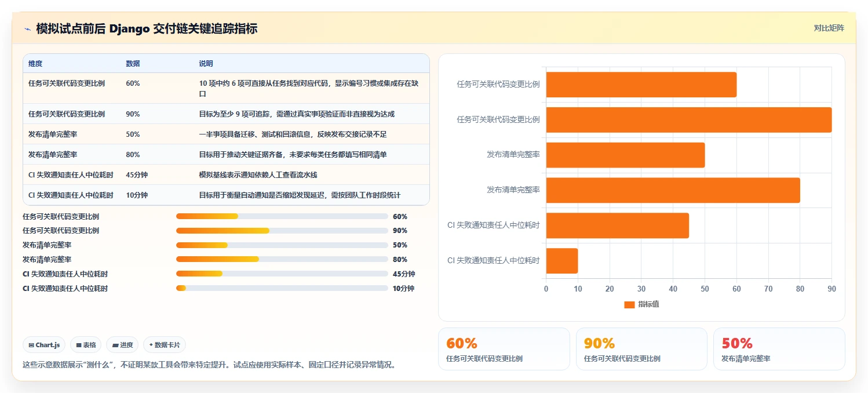Toggle the 指标值 legend swatch under the chart
The width and height of the screenshot is (868, 393).
629,304
